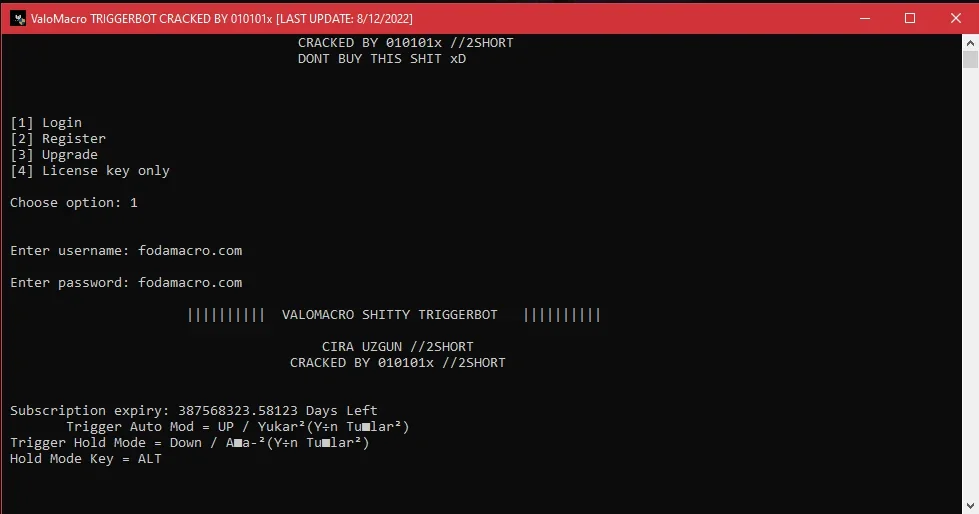Viewport: 979px width, 514px height.
Task: Click the '[1] Login' menu line
Action: point(46,122)
